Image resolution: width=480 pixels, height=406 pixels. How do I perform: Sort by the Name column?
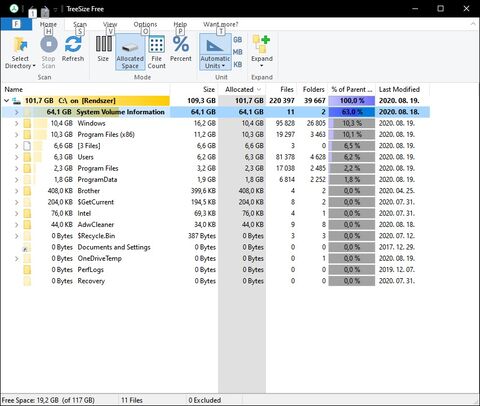tap(86, 89)
